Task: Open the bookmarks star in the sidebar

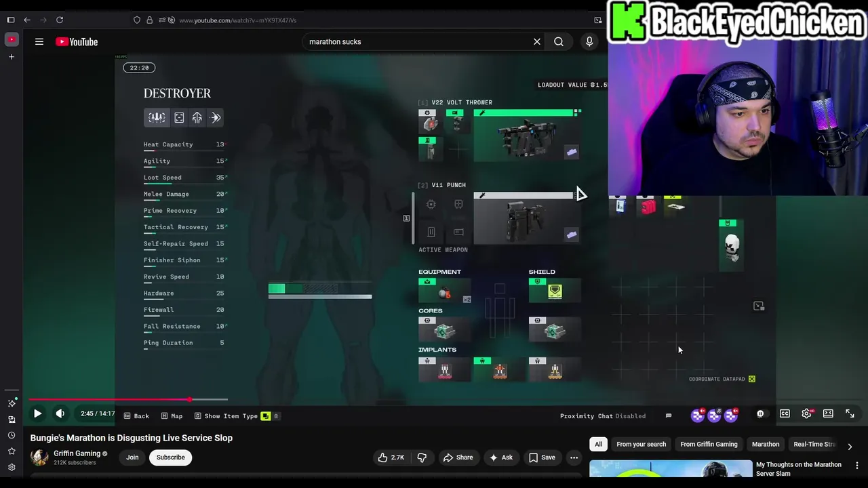Action: 12,451
